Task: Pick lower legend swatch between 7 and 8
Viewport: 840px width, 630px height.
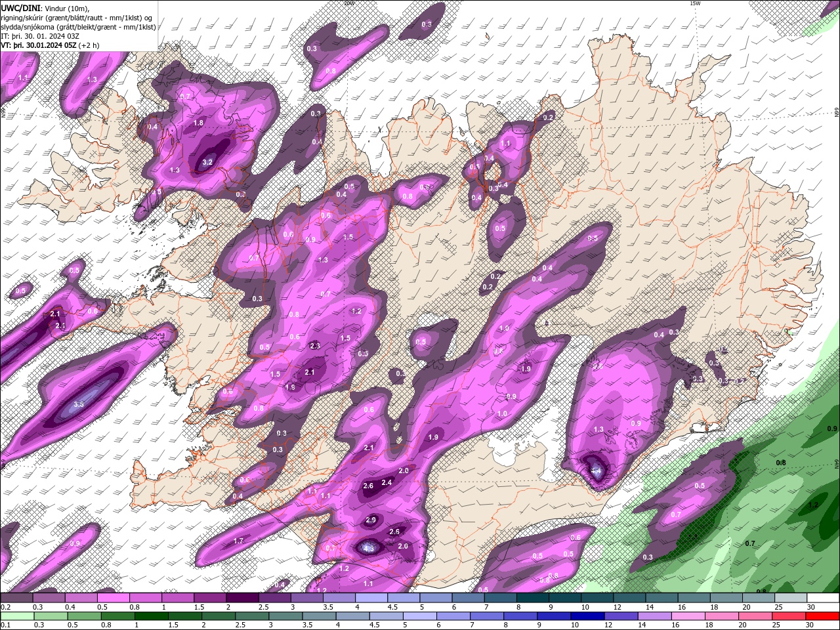Action: click(x=486, y=616)
